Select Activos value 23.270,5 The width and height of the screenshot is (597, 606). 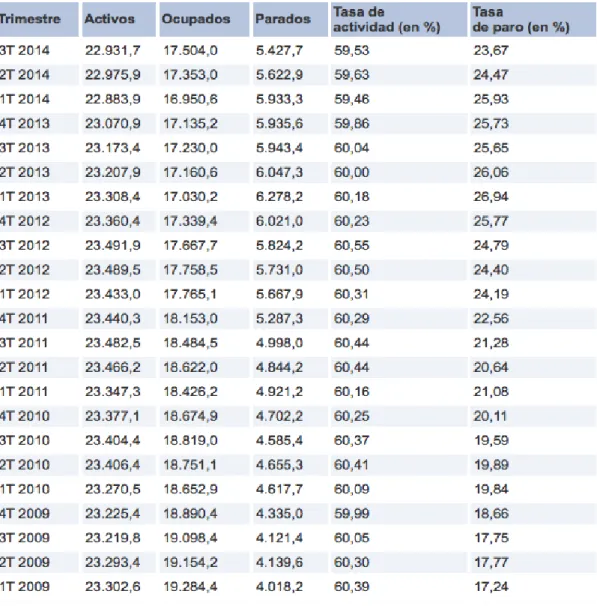(x=113, y=489)
